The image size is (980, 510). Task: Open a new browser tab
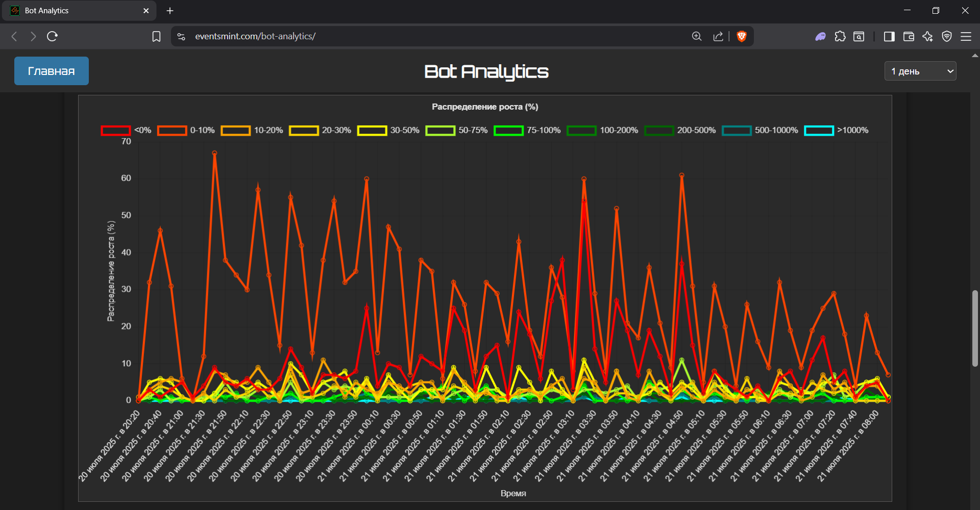(x=170, y=11)
